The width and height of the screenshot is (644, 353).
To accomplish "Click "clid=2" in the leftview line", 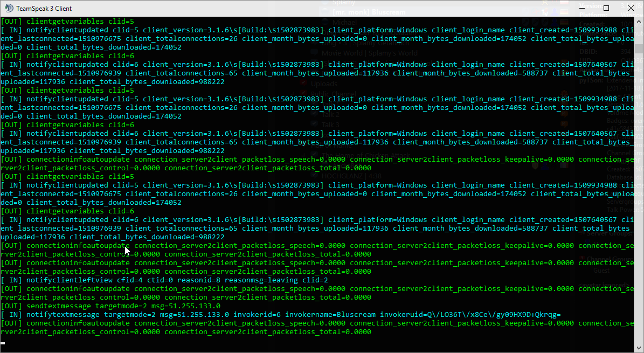I will tap(315, 280).
